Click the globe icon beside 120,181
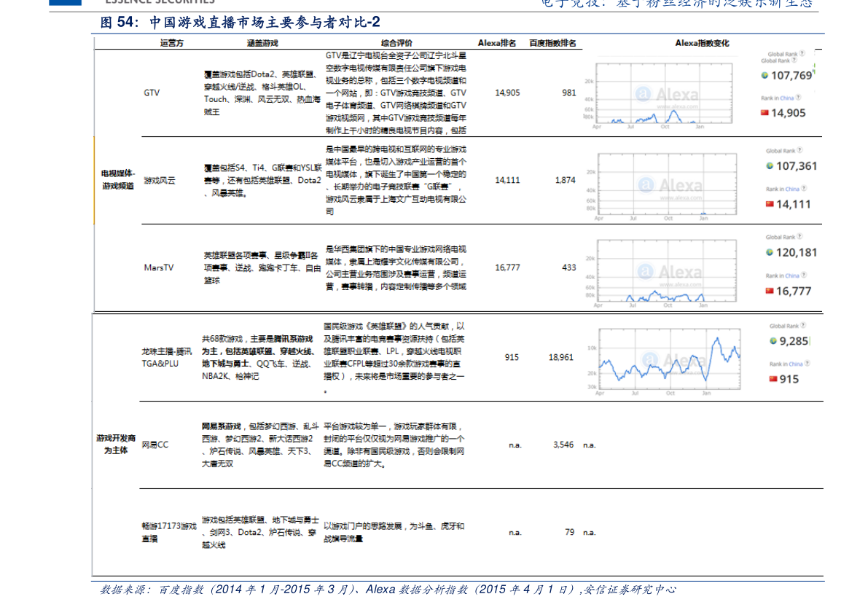 click(770, 252)
